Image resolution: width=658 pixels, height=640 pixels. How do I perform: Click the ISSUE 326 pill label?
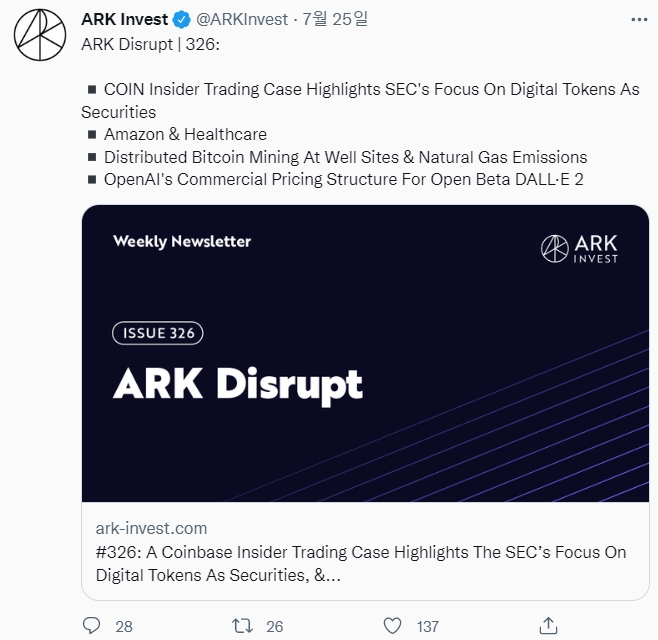pyautogui.click(x=160, y=333)
